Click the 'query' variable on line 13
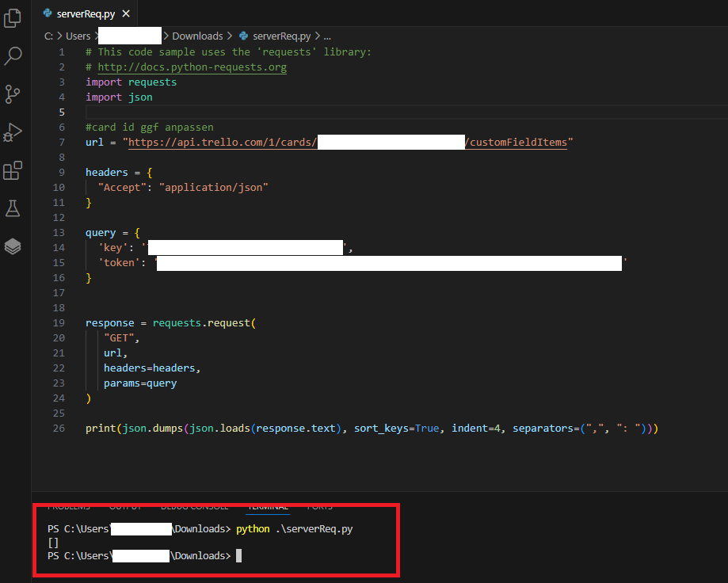The image size is (728, 583). (x=101, y=233)
